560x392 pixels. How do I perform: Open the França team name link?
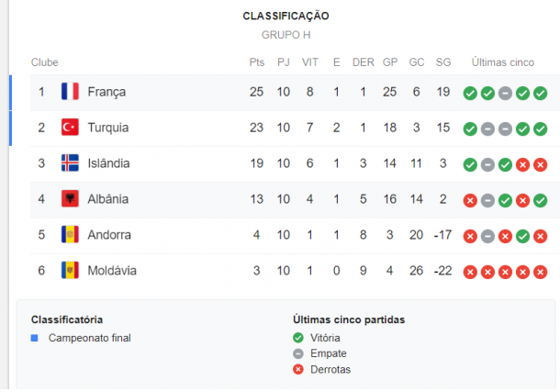click(x=106, y=92)
